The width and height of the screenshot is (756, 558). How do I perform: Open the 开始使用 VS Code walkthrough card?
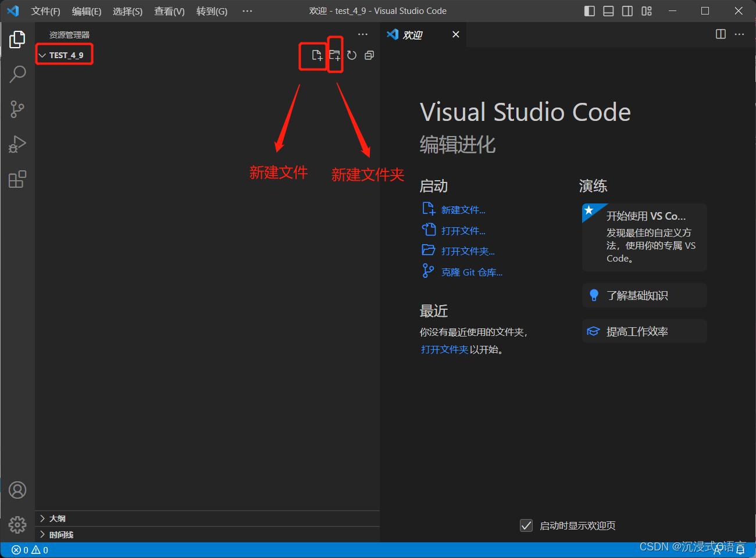pos(644,237)
